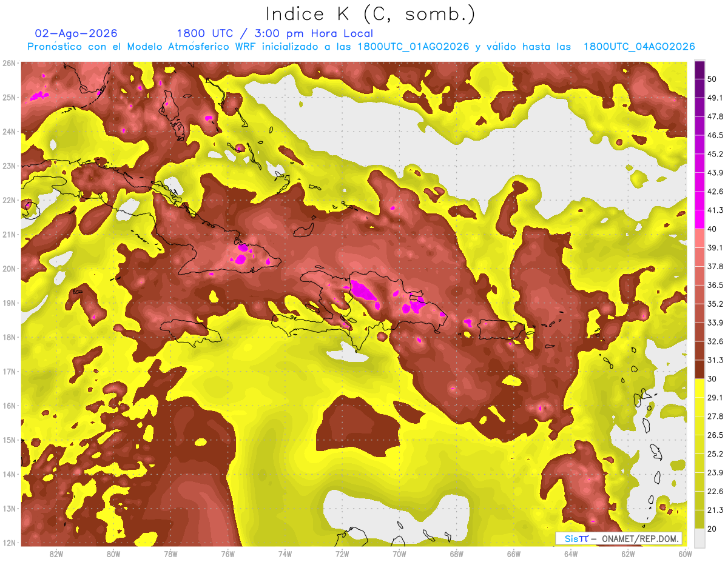728x562 pixels.
Task: Click the 17N latitude label
Action: pos(8,372)
